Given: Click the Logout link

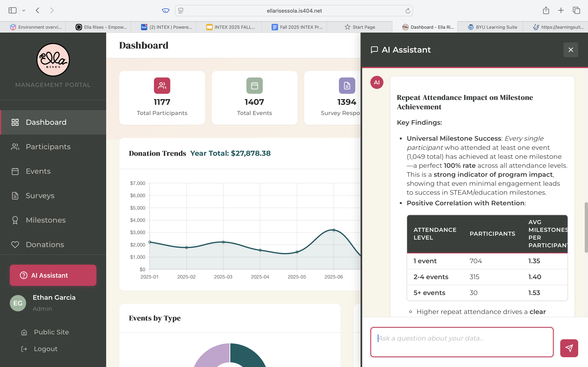Looking at the screenshot, I should pos(46,349).
